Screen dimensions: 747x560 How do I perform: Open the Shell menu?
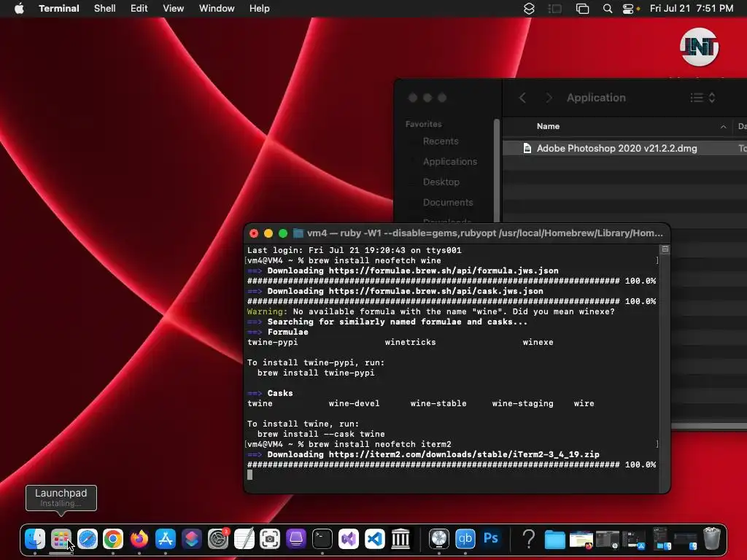pos(105,9)
